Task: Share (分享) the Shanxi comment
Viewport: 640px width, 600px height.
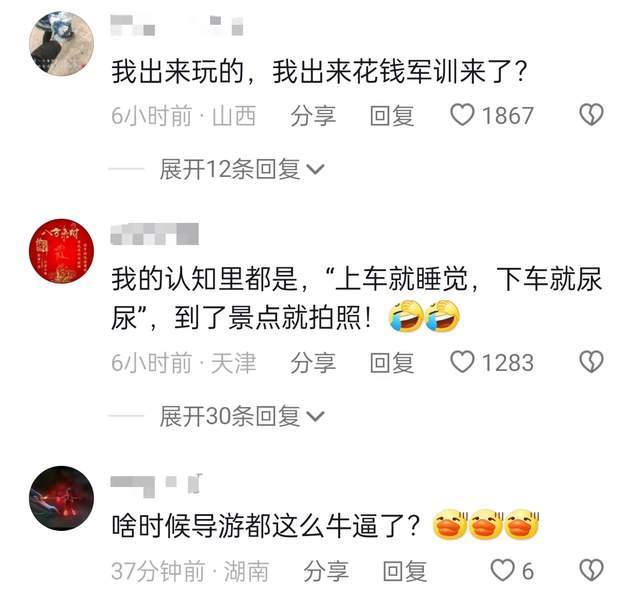Action: tap(313, 116)
